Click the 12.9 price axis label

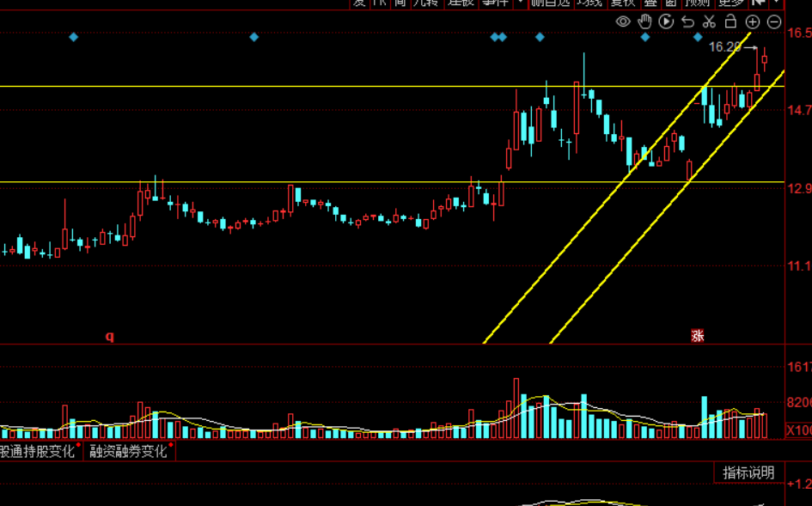click(800, 188)
